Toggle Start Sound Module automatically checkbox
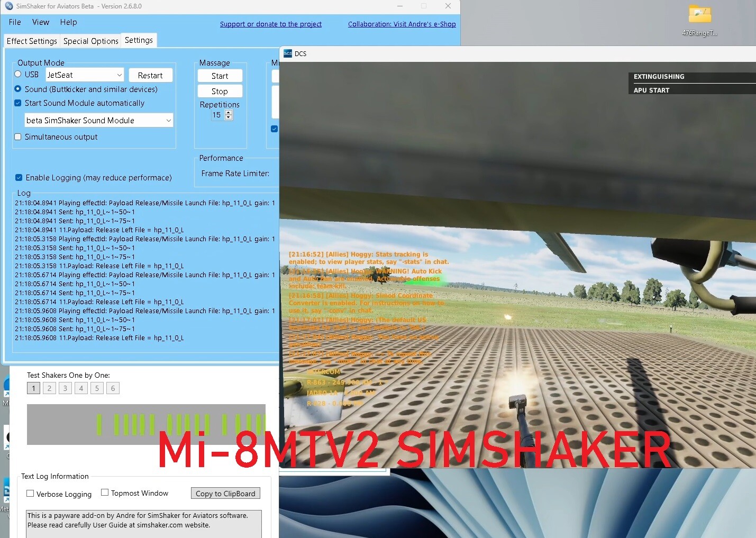 tap(18, 103)
